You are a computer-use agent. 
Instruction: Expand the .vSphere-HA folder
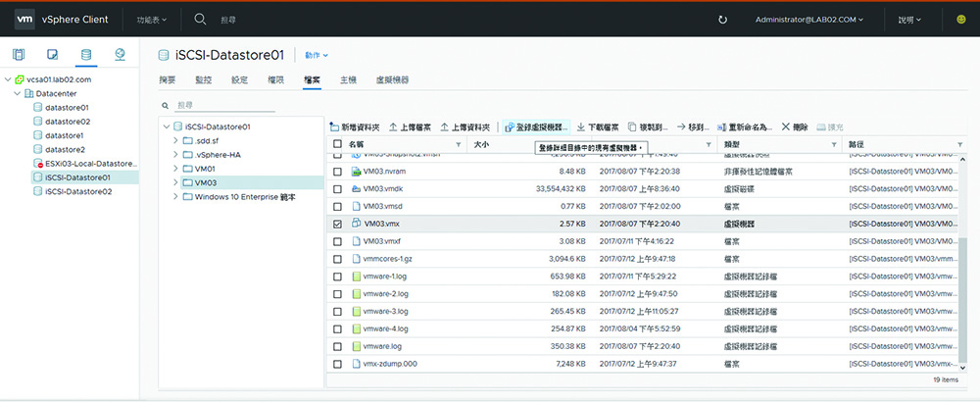pyautogui.click(x=175, y=155)
